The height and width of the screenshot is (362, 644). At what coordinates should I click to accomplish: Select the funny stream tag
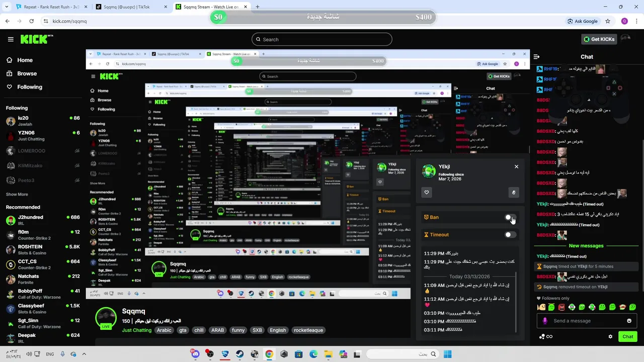238,330
